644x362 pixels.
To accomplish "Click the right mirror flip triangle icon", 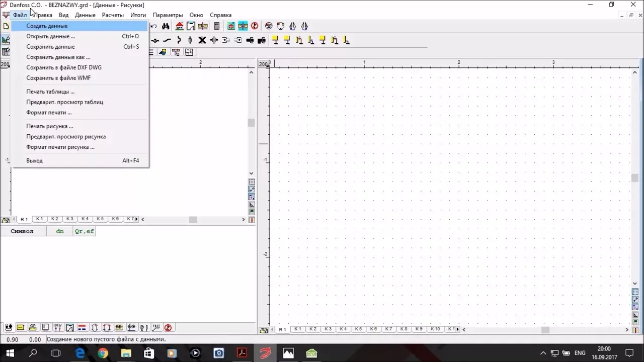I will coord(304,26).
